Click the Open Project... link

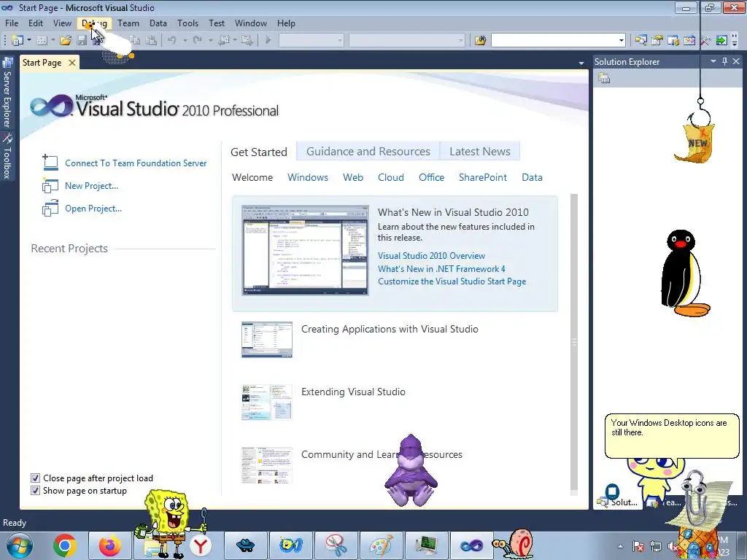point(93,208)
